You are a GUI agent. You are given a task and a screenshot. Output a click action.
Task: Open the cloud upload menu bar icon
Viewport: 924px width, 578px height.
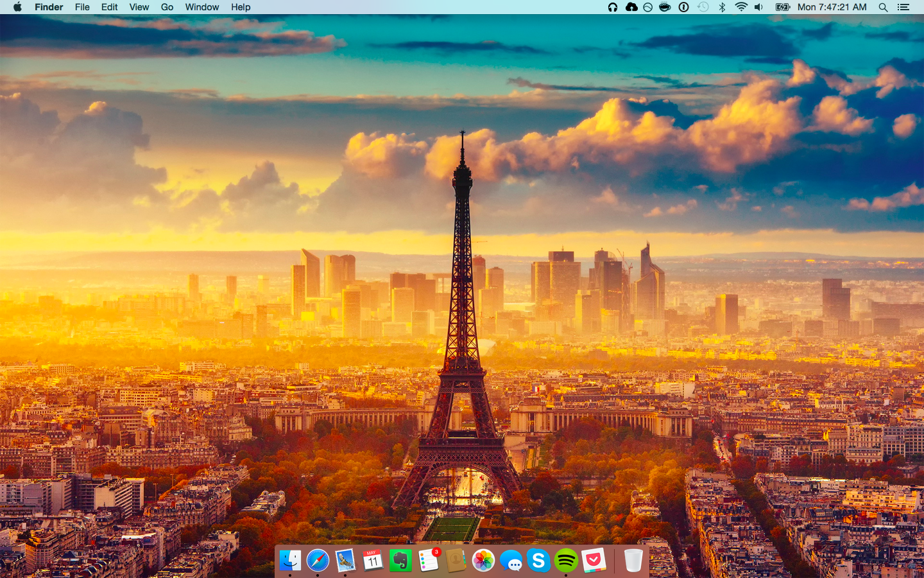[x=631, y=7]
